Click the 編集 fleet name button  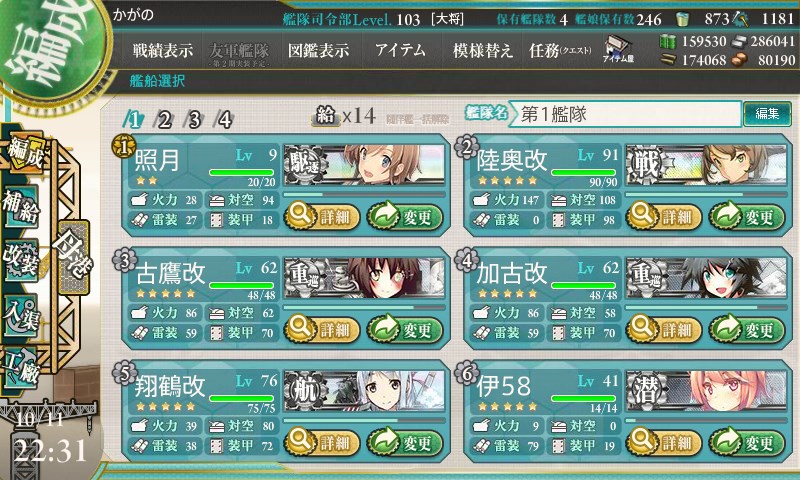(x=767, y=114)
